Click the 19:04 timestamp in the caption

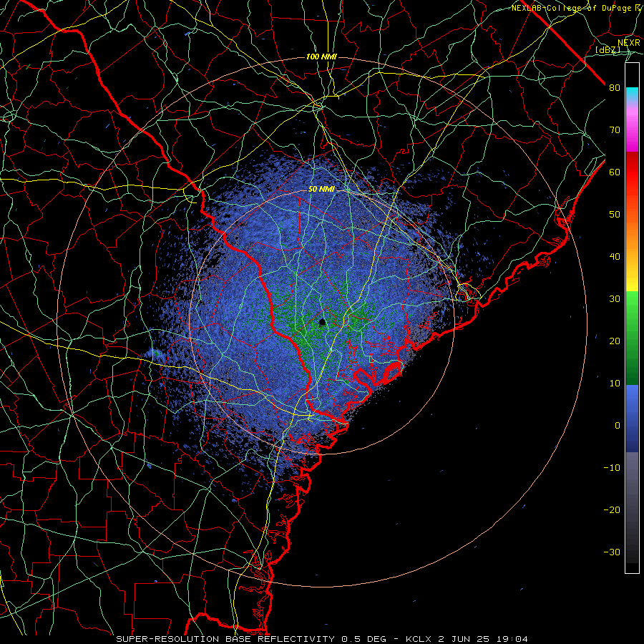512,639
